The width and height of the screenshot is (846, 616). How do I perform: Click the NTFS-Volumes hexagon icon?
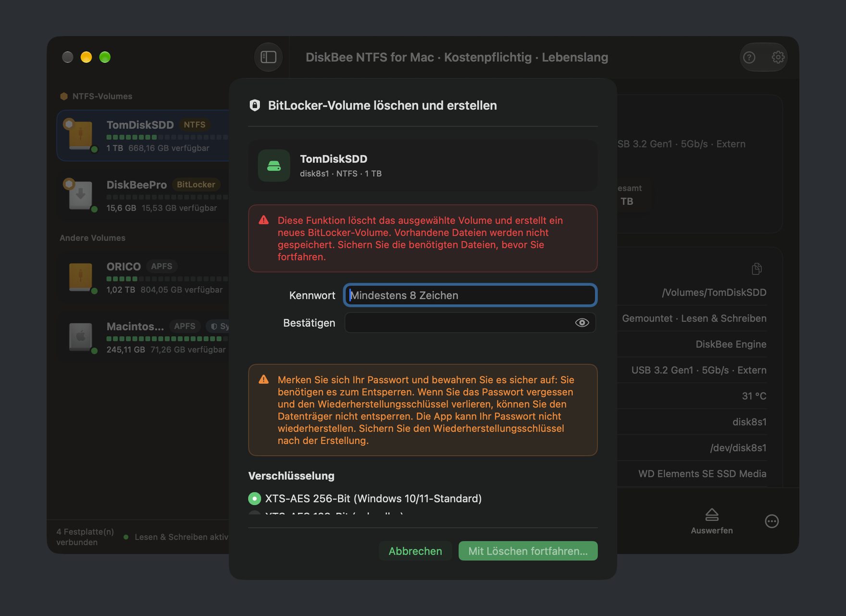(x=63, y=96)
